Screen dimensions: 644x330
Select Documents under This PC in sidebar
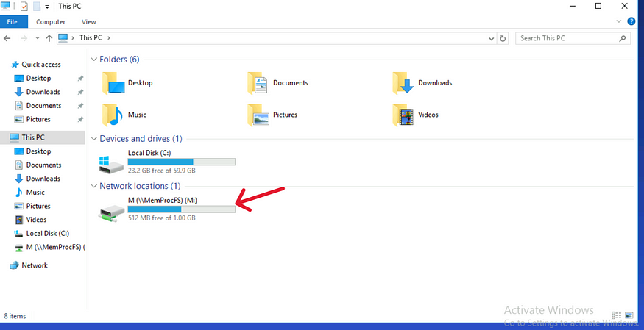click(43, 165)
